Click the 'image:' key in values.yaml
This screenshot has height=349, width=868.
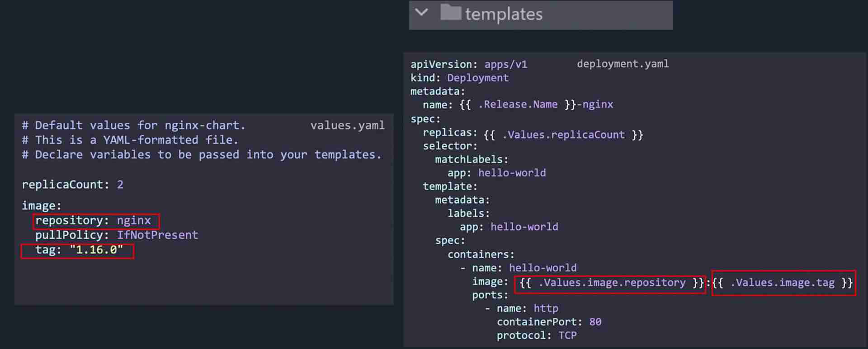[x=42, y=206]
